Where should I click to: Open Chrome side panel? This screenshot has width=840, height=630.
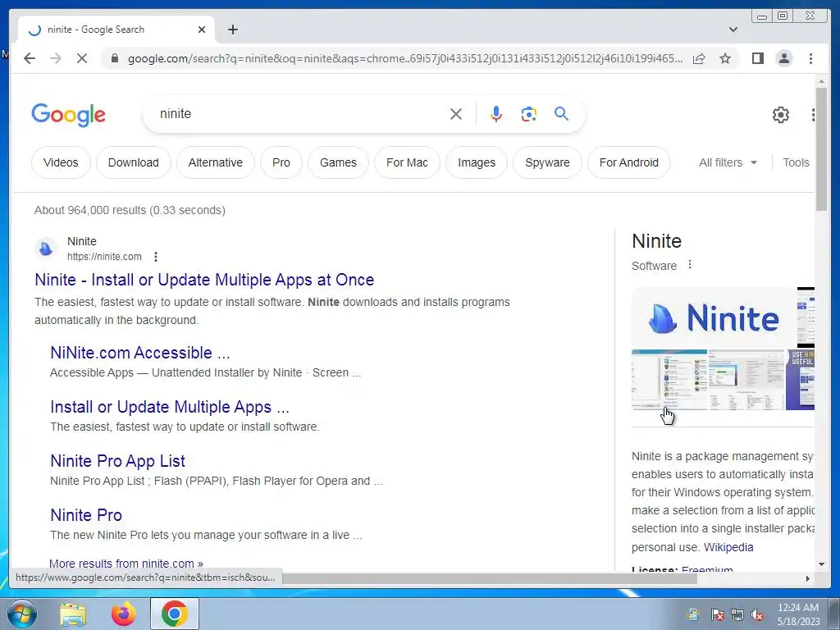[x=757, y=58]
